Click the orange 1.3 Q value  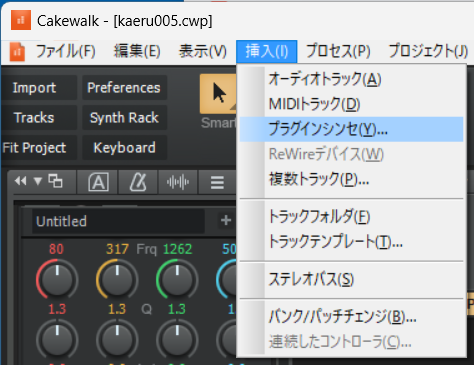click(x=117, y=309)
